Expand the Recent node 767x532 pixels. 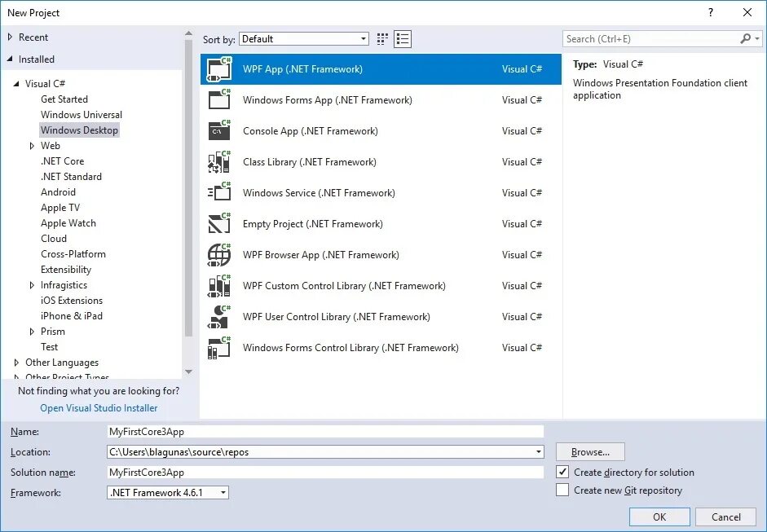[x=10, y=37]
